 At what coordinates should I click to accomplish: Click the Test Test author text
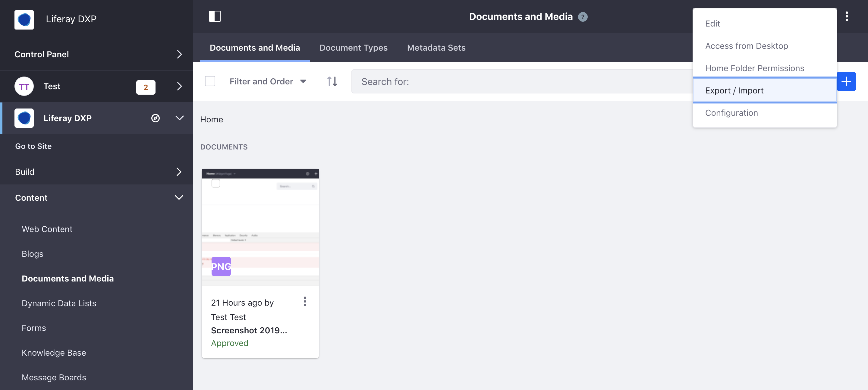tap(228, 317)
